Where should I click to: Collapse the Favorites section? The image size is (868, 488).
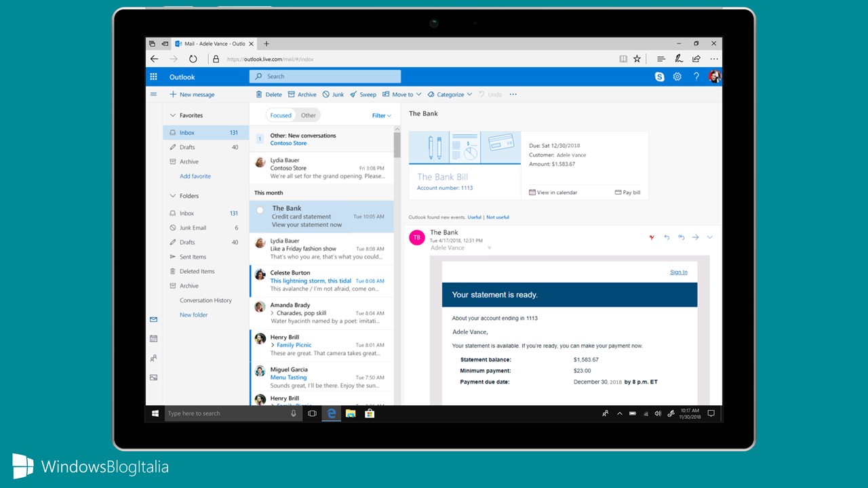click(173, 115)
